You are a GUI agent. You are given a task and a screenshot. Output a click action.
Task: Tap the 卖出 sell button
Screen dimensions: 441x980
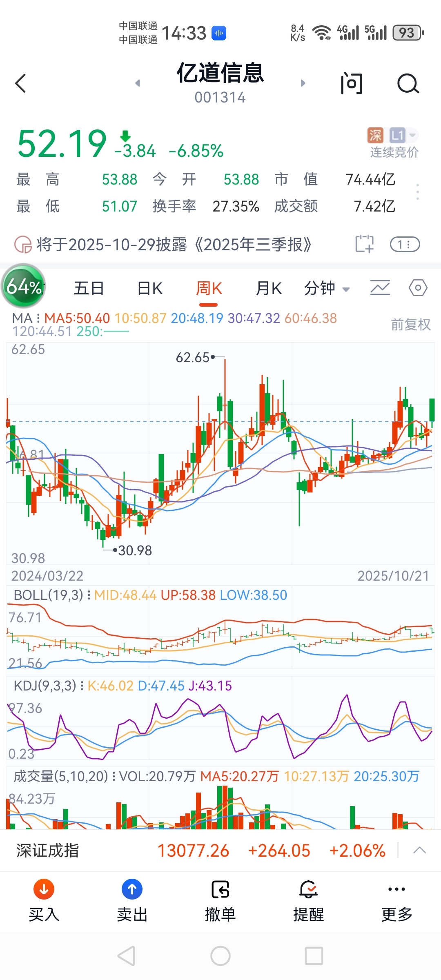pos(132,900)
